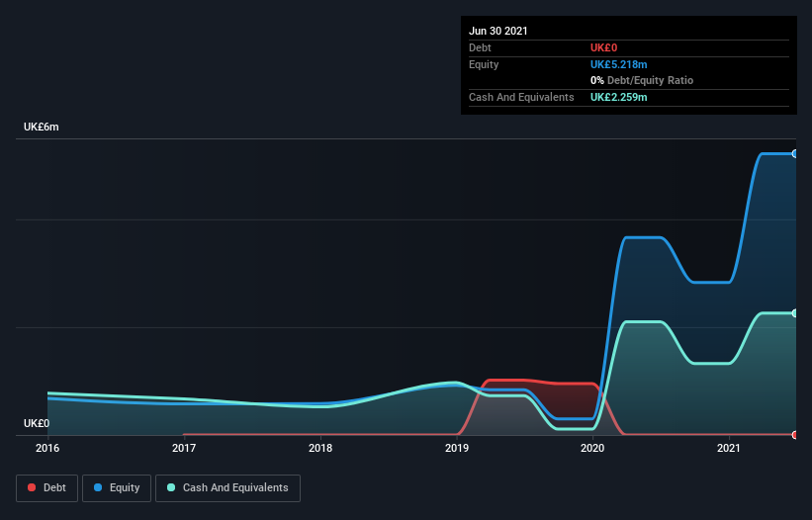Click the UK£0 y-axis label

(x=37, y=423)
